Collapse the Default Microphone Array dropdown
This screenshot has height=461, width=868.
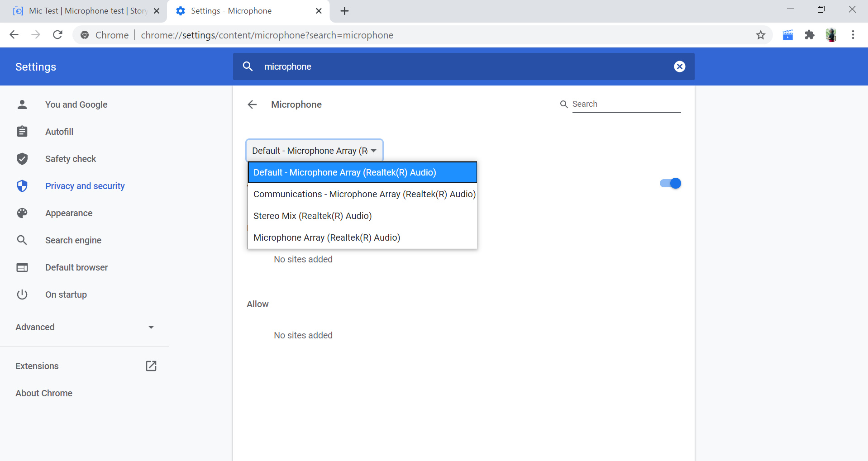click(315, 151)
